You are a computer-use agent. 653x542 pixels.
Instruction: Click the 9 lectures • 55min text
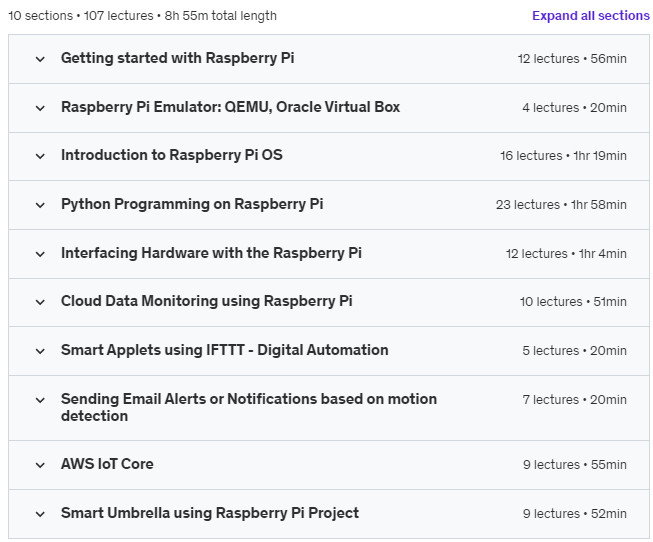point(575,465)
